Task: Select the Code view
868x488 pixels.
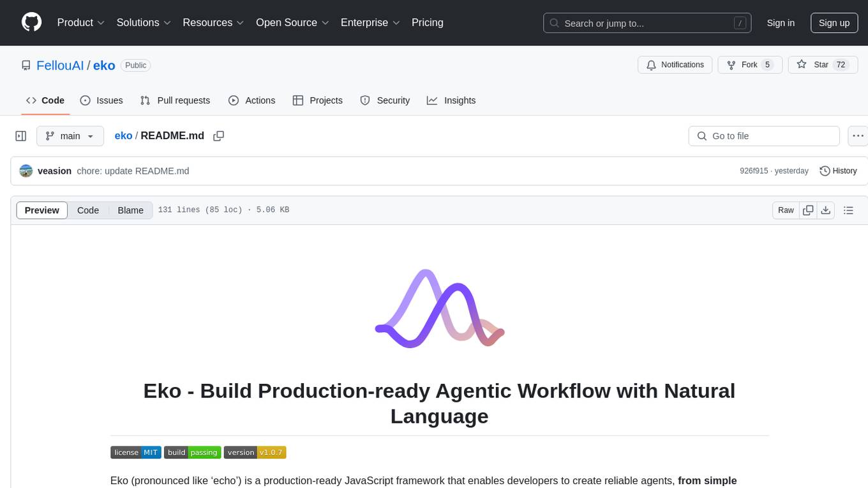Action: pos(88,210)
